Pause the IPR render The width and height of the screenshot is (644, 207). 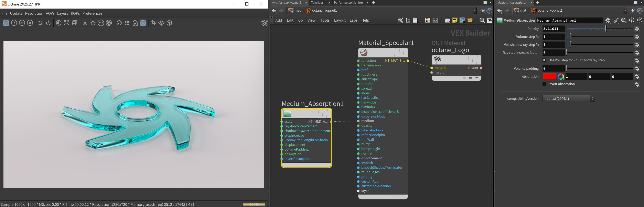pos(30,23)
